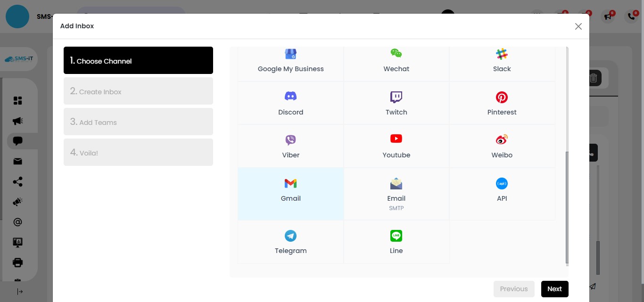Screen dimensions: 644x302
Task: Select the Discord channel icon
Action: (x=290, y=97)
